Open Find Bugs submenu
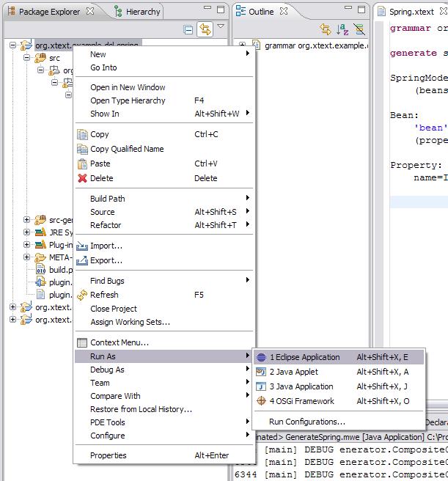This screenshot has height=481, width=448. point(164,281)
